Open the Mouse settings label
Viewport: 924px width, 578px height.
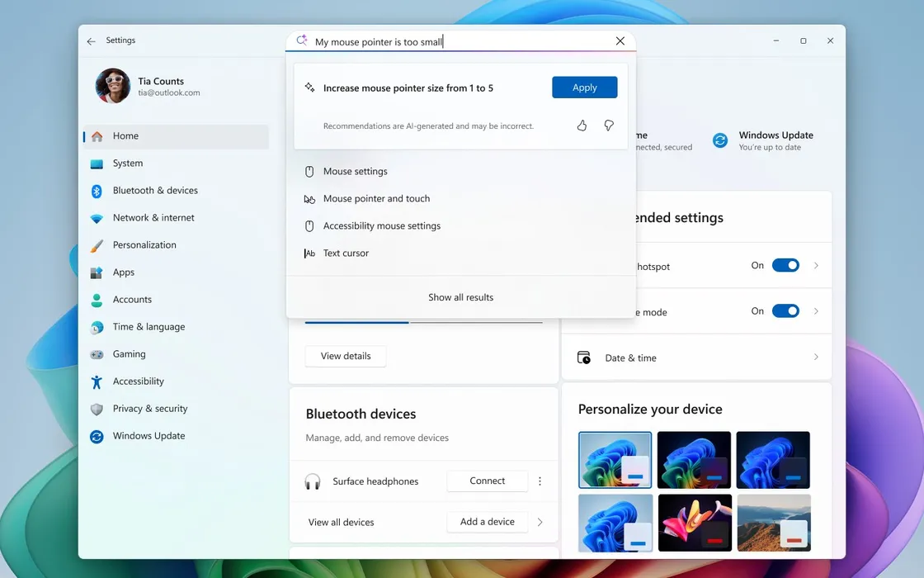coord(356,171)
